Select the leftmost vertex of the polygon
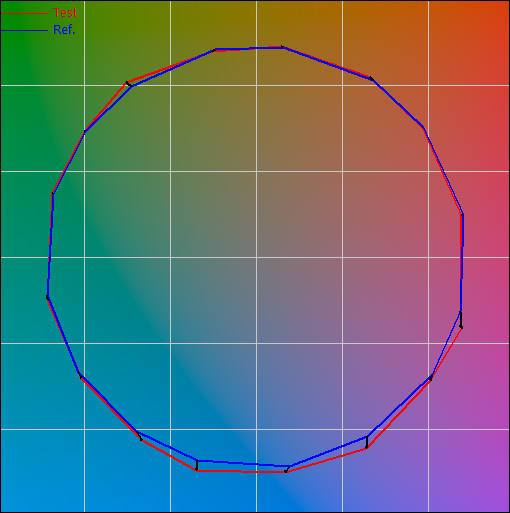This screenshot has height=513, width=510. pos(47,297)
